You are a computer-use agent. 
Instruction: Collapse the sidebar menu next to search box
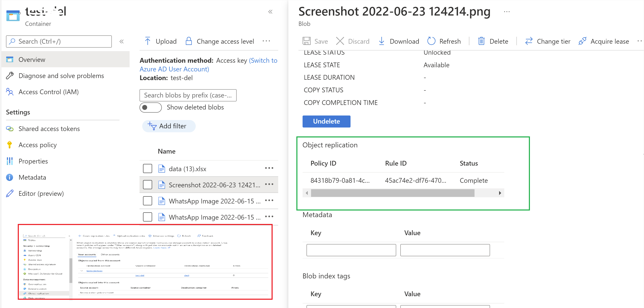[122, 41]
